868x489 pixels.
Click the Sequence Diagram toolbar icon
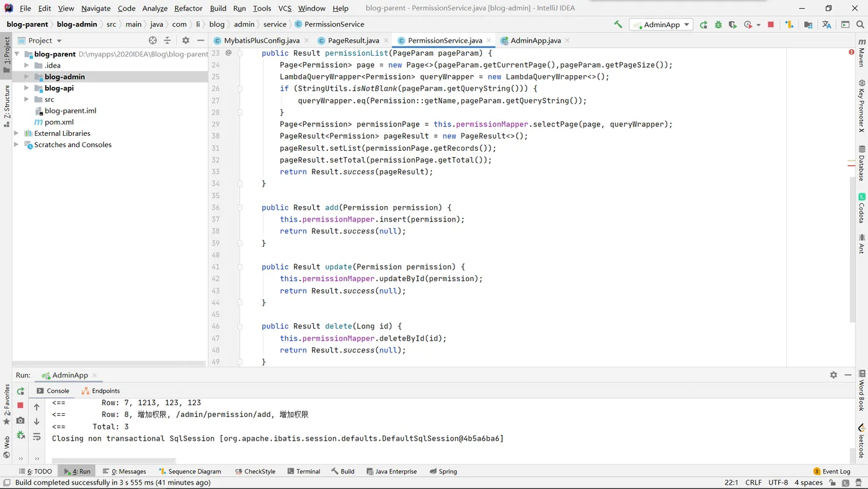pos(789,25)
